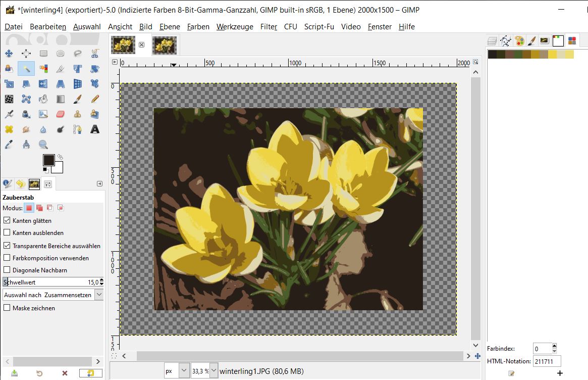Select the Bucket Fill tool
This screenshot has width=588, height=380.
43,99
